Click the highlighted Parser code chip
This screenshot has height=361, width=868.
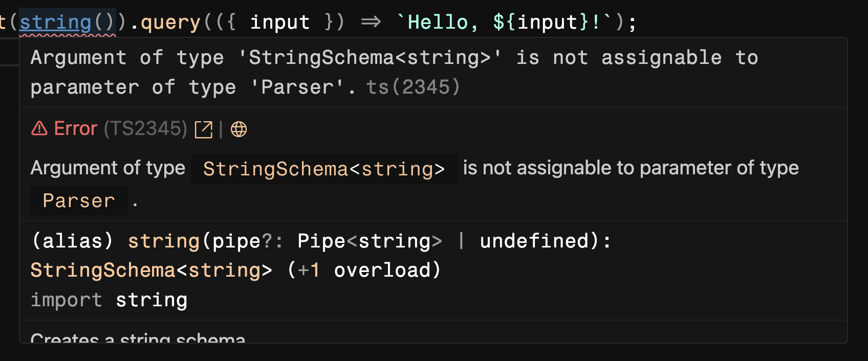(79, 201)
